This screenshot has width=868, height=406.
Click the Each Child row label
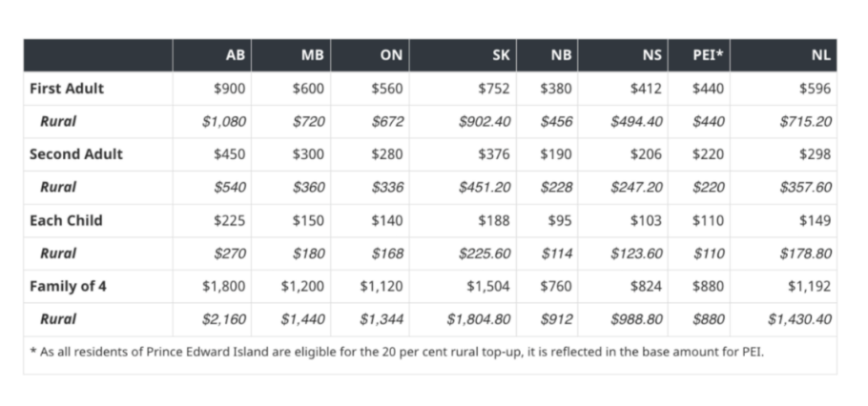pyautogui.click(x=66, y=220)
